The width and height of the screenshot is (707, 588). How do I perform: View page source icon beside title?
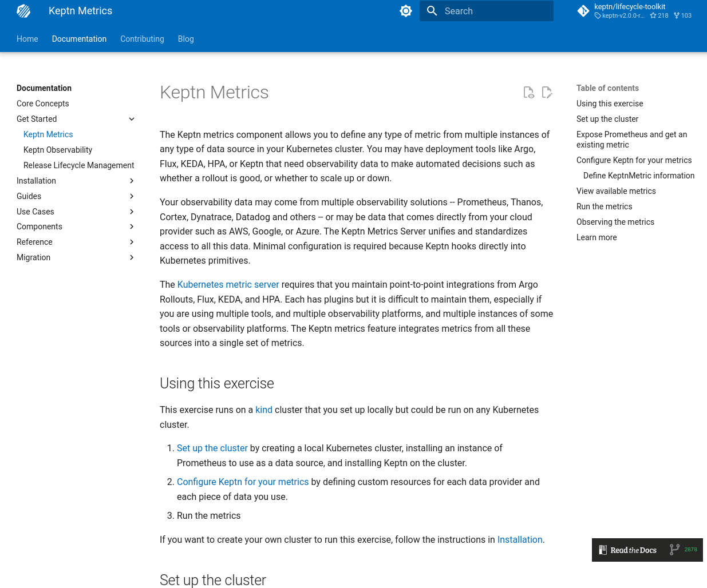(x=528, y=93)
